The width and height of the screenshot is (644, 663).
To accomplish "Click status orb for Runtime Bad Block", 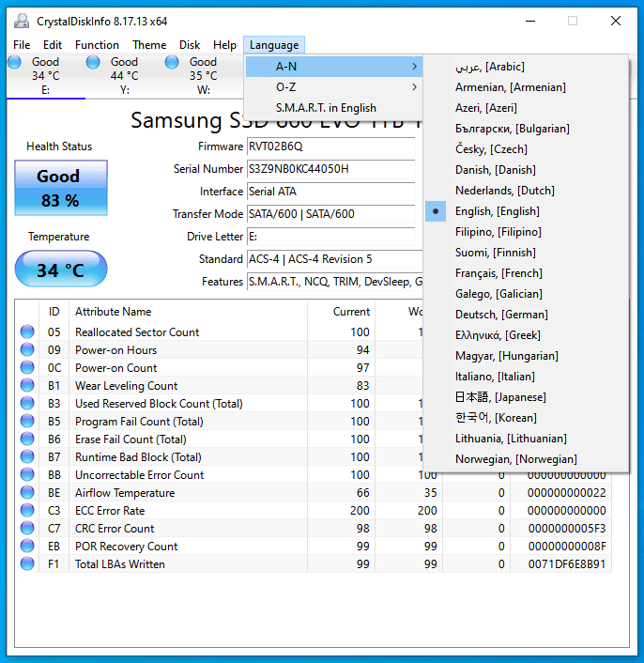I will 27,456.
